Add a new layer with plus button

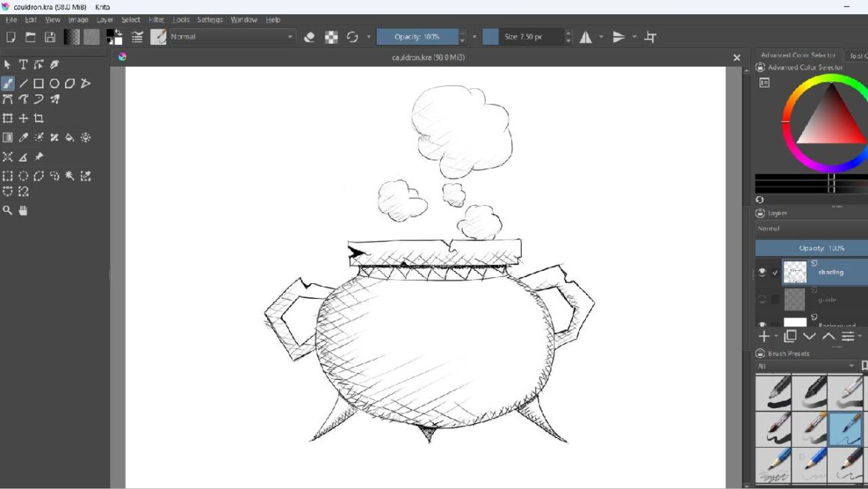coord(764,336)
